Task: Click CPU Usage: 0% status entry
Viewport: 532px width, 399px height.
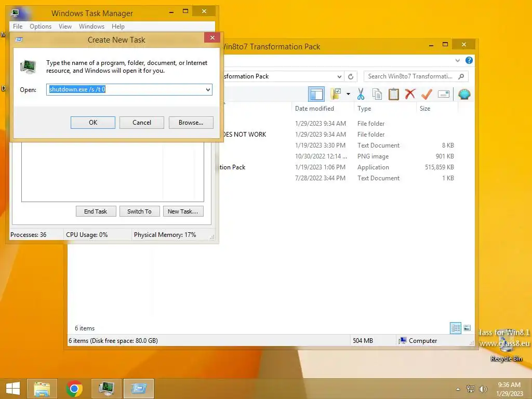Action: (x=87, y=235)
